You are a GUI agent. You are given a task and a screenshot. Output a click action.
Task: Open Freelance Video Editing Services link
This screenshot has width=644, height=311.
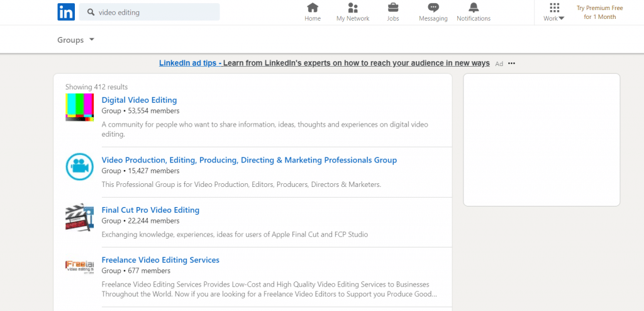click(x=160, y=260)
